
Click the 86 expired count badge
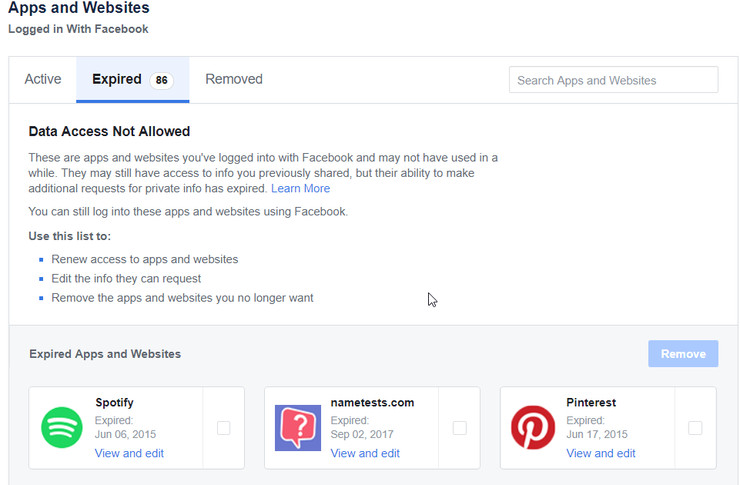161,80
